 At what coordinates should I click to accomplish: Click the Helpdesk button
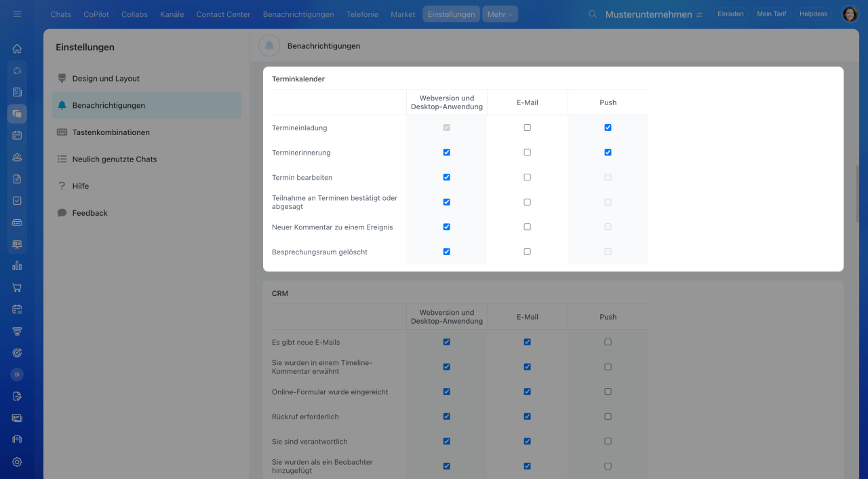[813, 14]
